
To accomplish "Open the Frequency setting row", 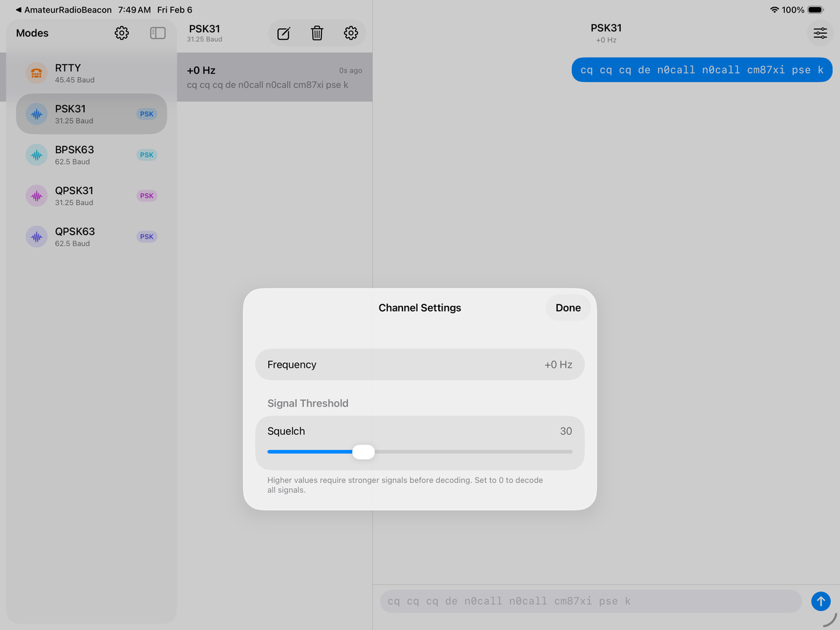I will pyautogui.click(x=420, y=364).
